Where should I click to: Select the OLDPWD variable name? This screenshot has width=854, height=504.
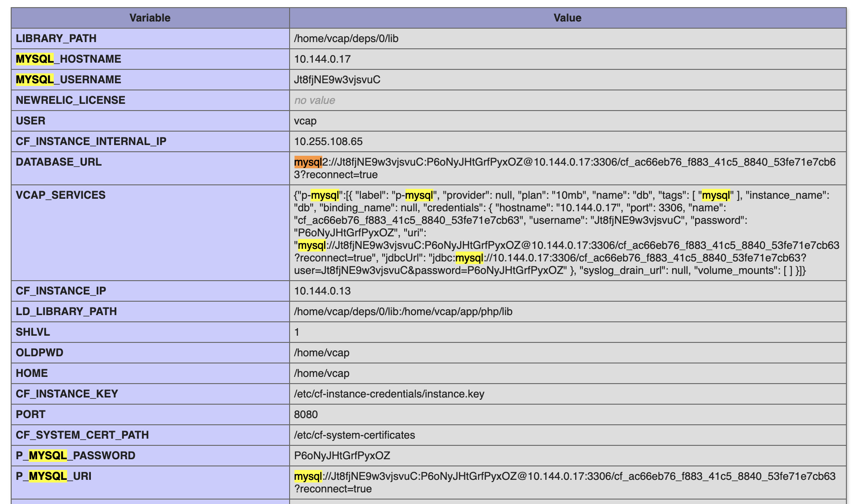tap(39, 353)
